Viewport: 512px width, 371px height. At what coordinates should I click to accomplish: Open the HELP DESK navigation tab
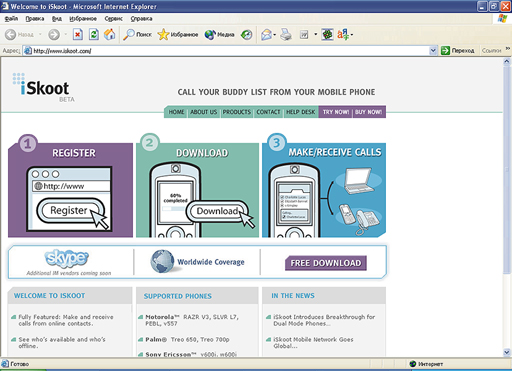301,112
